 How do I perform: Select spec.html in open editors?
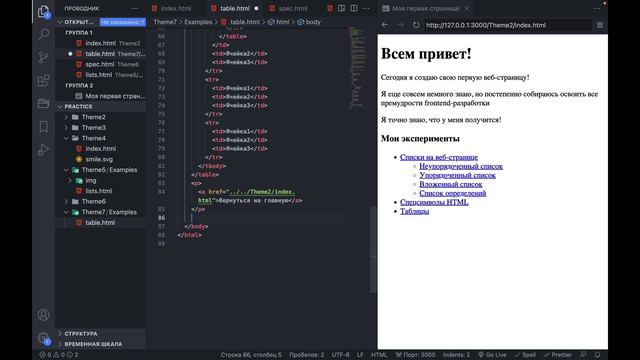(100, 64)
